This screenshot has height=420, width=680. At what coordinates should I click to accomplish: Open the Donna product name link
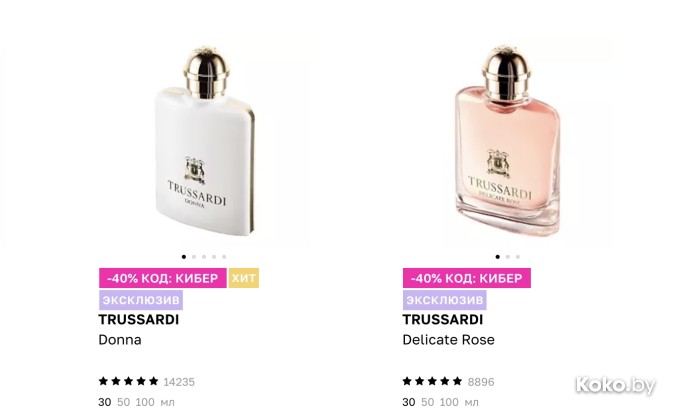[120, 340]
